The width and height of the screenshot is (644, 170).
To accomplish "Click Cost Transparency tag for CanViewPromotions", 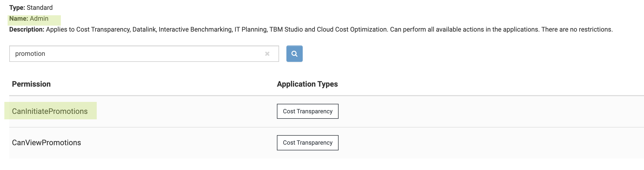I will click(x=308, y=142).
